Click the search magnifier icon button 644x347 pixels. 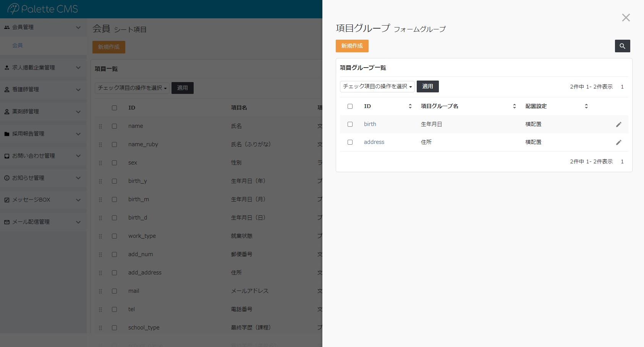pyautogui.click(x=622, y=46)
